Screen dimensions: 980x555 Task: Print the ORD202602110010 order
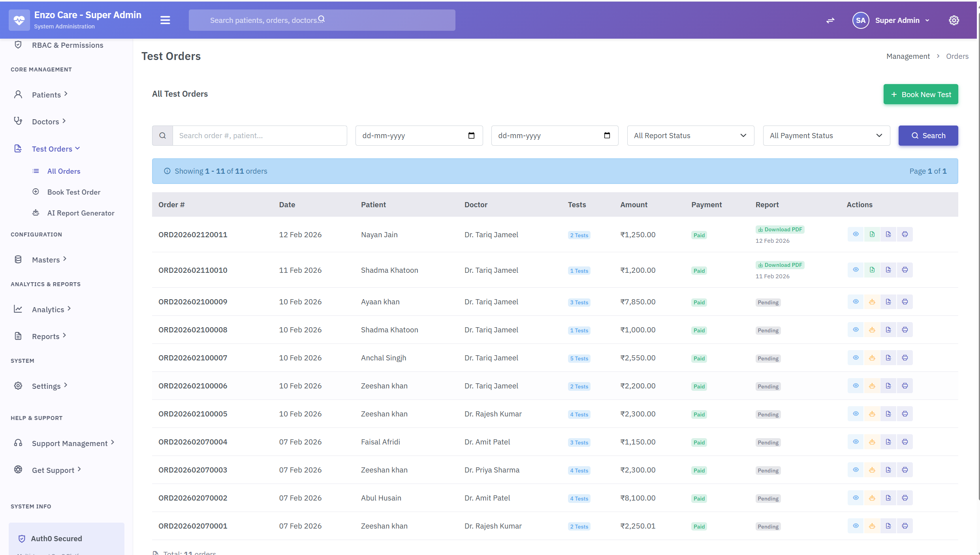[x=905, y=270]
